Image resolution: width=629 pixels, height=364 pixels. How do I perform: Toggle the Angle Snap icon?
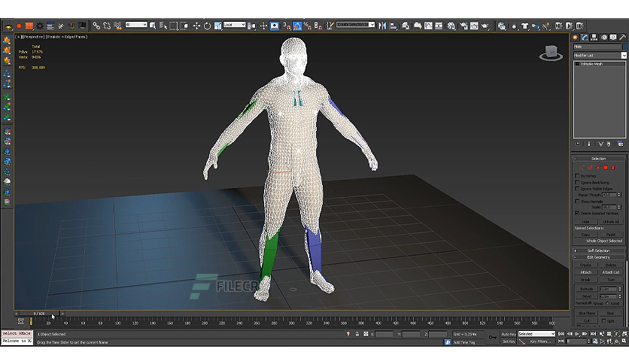(x=297, y=26)
